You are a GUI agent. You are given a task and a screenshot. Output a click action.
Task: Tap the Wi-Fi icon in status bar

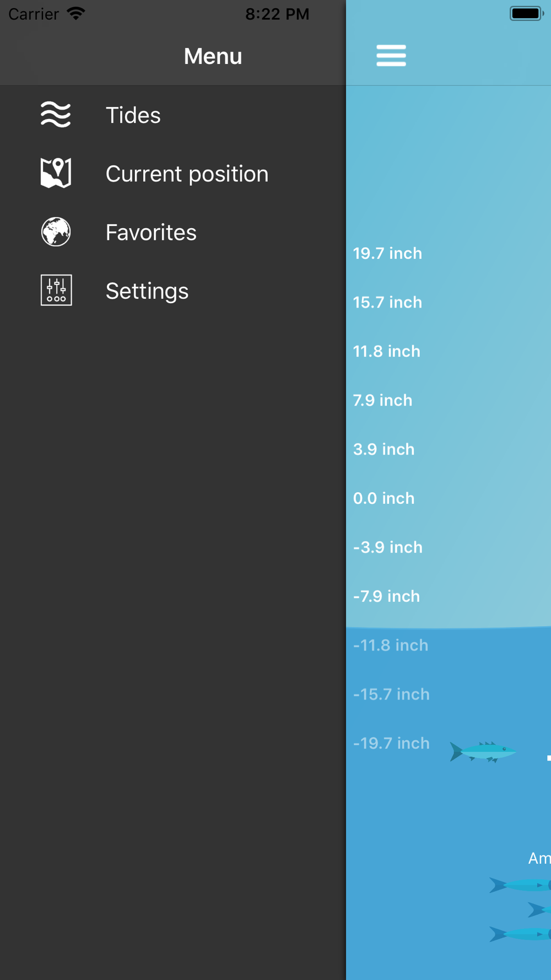click(76, 14)
